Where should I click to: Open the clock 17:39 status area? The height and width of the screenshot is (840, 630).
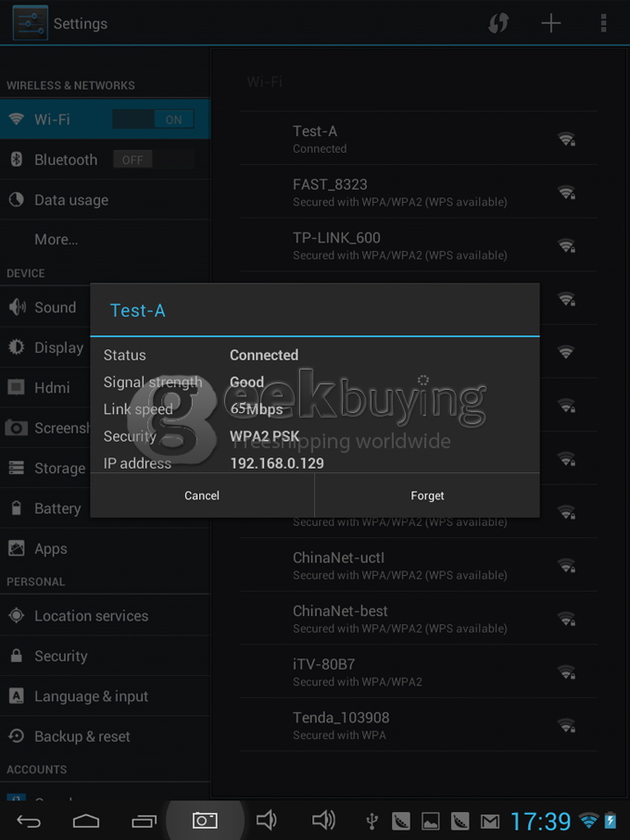pyautogui.click(x=540, y=821)
